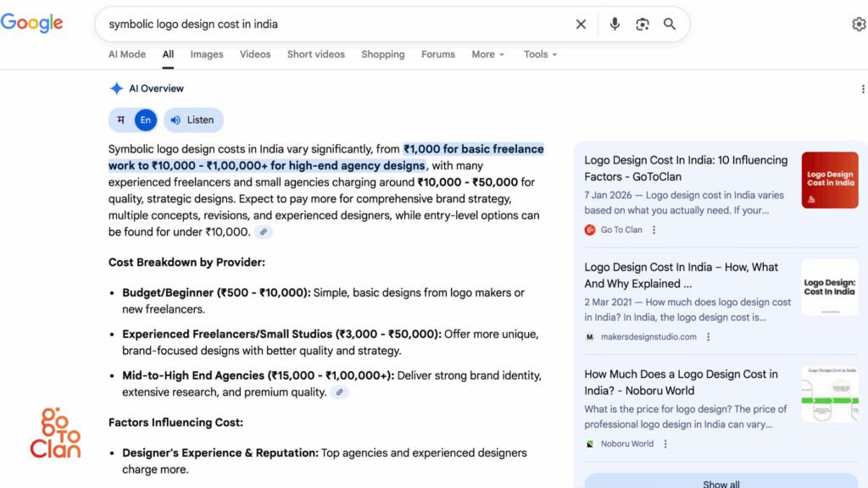Switch the AI Overview language to म

click(120, 119)
